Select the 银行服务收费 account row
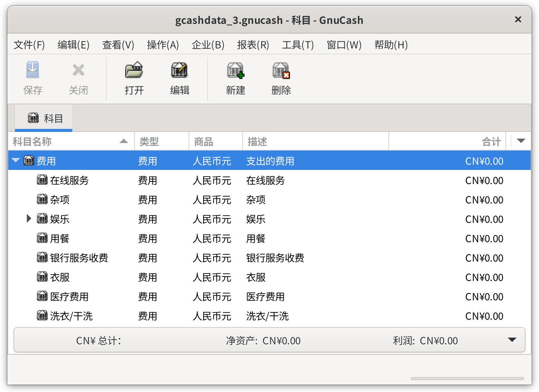The image size is (539, 392). pos(269,258)
